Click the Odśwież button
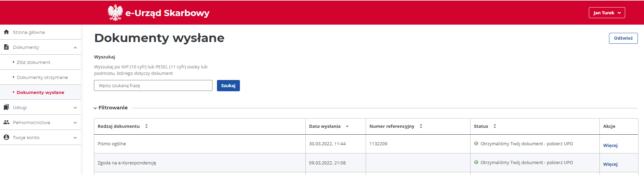 pos(623,38)
